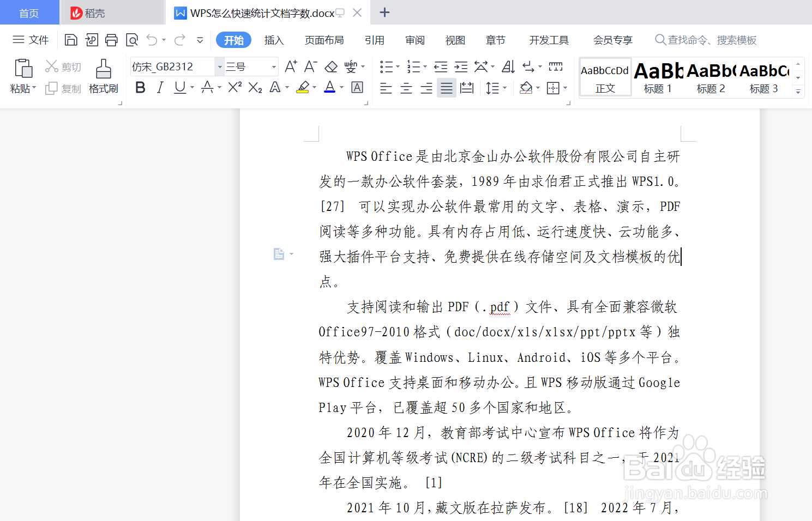Viewport: 812px width, 521px height.
Task: Toggle bold formatting
Action: (x=140, y=87)
